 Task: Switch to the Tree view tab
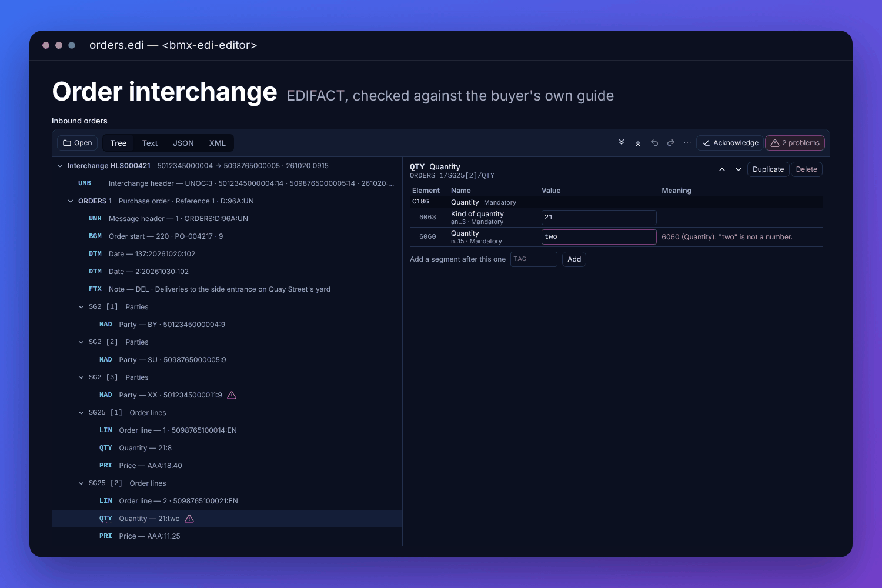point(118,143)
